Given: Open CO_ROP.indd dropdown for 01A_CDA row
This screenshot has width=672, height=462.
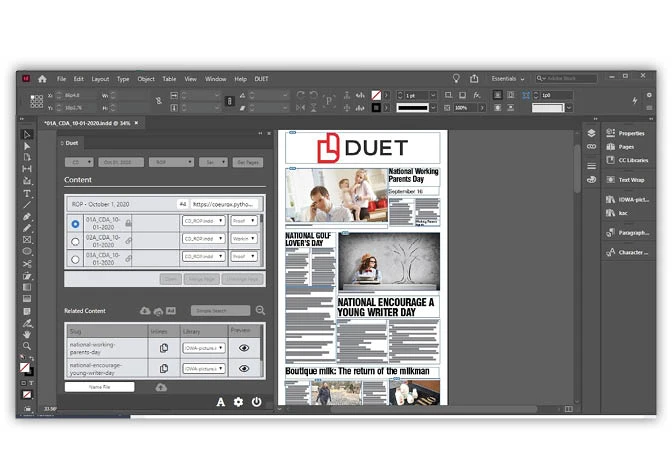Looking at the screenshot, I should point(204,221).
